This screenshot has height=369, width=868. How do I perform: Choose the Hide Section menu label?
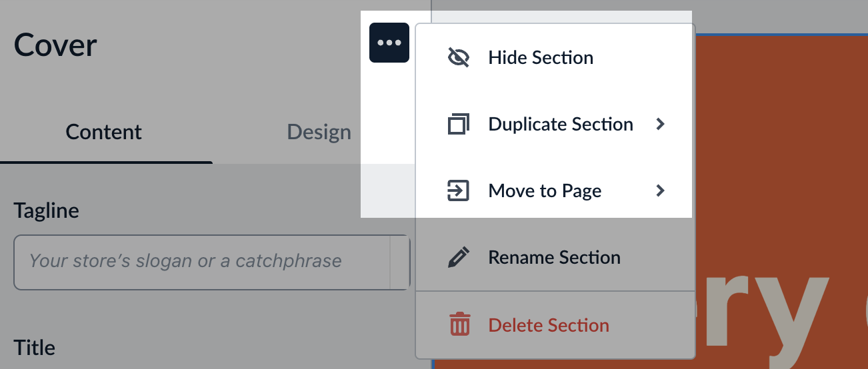click(x=541, y=58)
